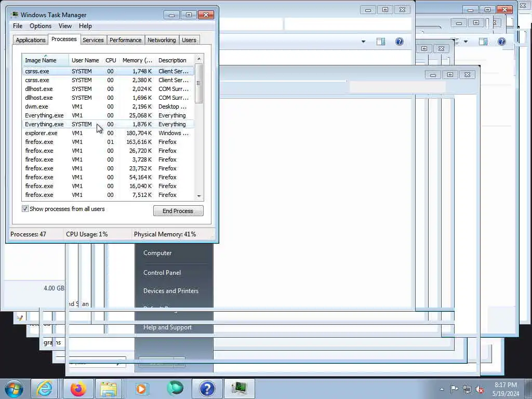This screenshot has width=532, height=399.
Task: Sort by Description column header
Action: (x=175, y=60)
